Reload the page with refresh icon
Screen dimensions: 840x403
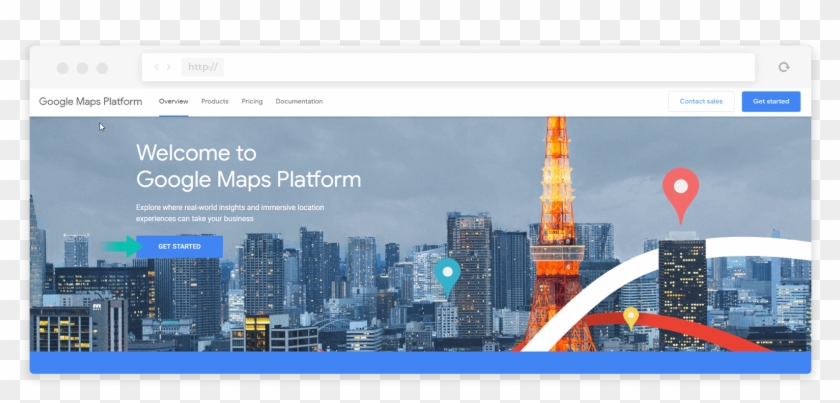click(x=784, y=67)
